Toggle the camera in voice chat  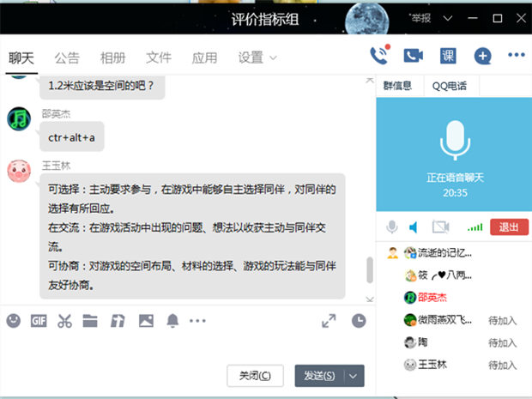[x=441, y=227]
